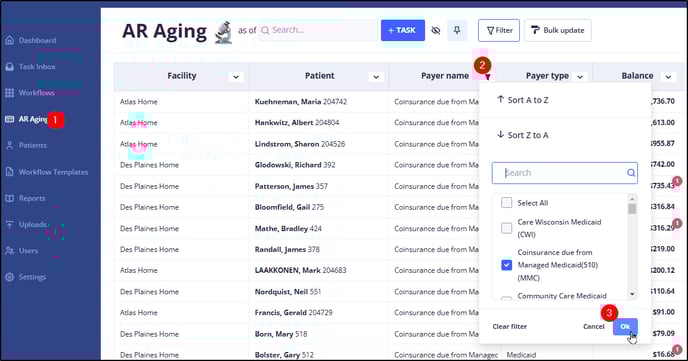Image resolution: width=688 pixels, height=361 pixels.
Task: Click the Sort Z to A arrow icon
Action: [x=500, y=135]
